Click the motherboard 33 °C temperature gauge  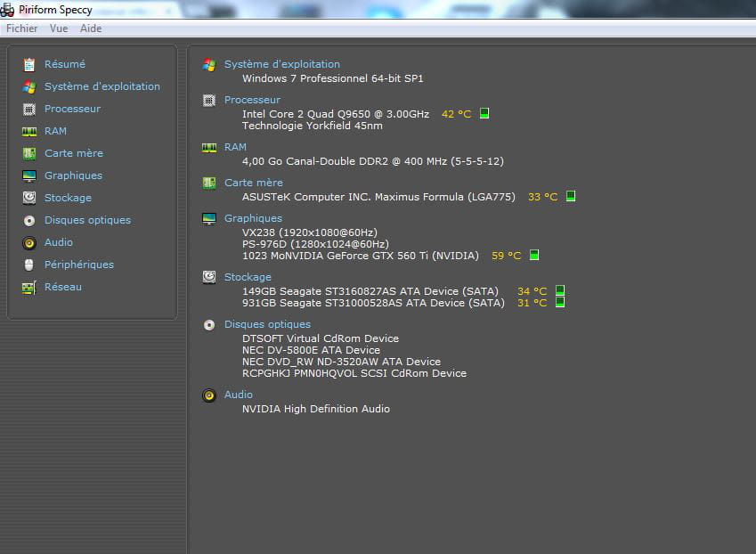571,197
